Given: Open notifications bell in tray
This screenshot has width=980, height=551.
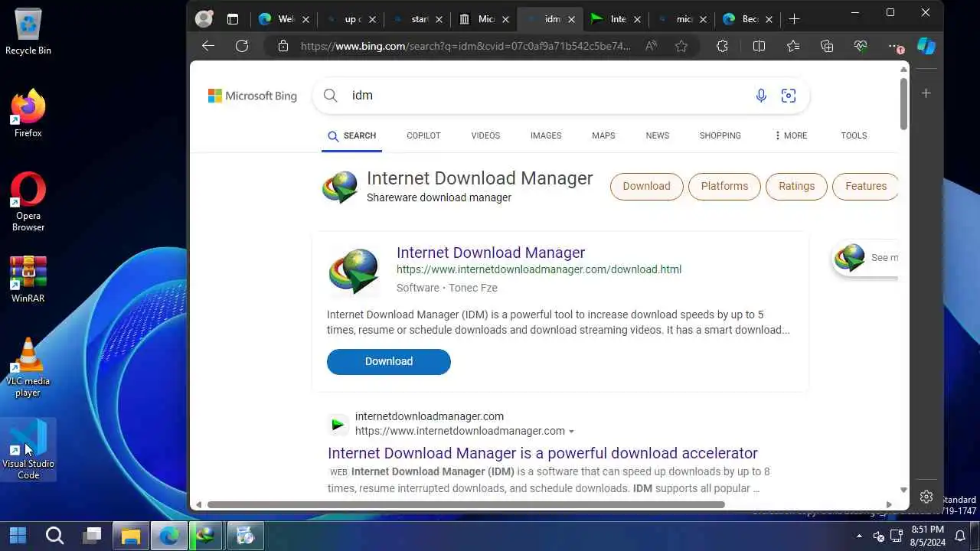Looking at the screenshot, I should tap(960, 536).
